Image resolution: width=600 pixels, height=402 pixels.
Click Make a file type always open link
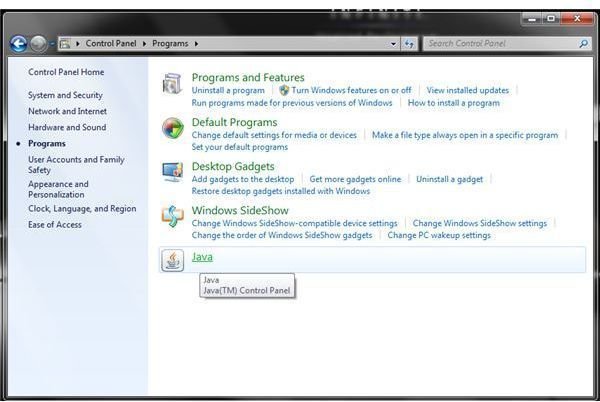tap(465, 135)
